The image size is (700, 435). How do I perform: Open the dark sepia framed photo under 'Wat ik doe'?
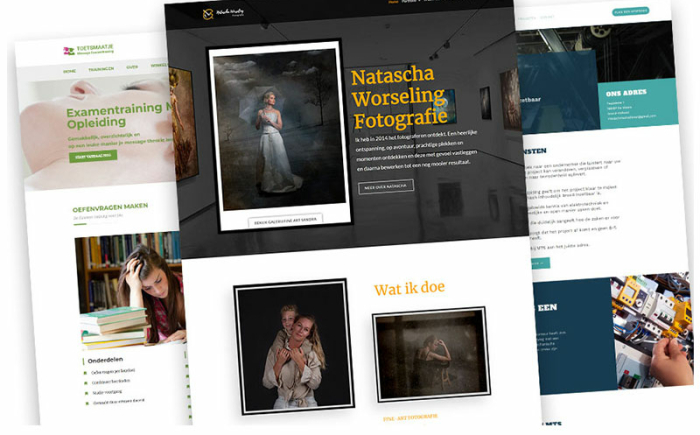click(x=431, y=354)
